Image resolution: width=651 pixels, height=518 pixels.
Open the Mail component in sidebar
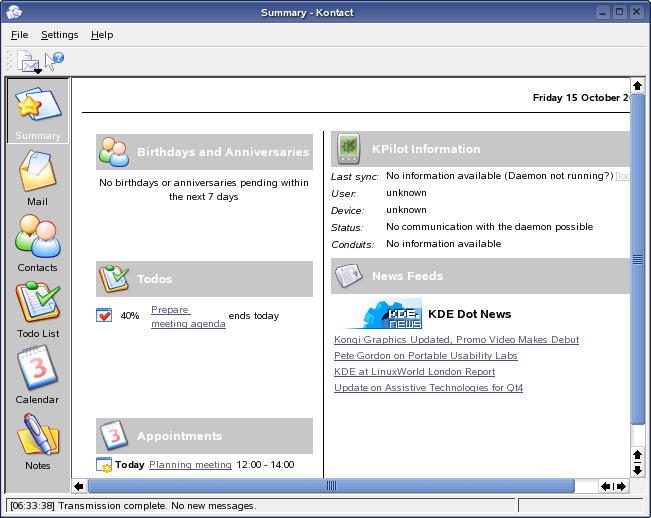pyautogui.click(x=37, y=178)
